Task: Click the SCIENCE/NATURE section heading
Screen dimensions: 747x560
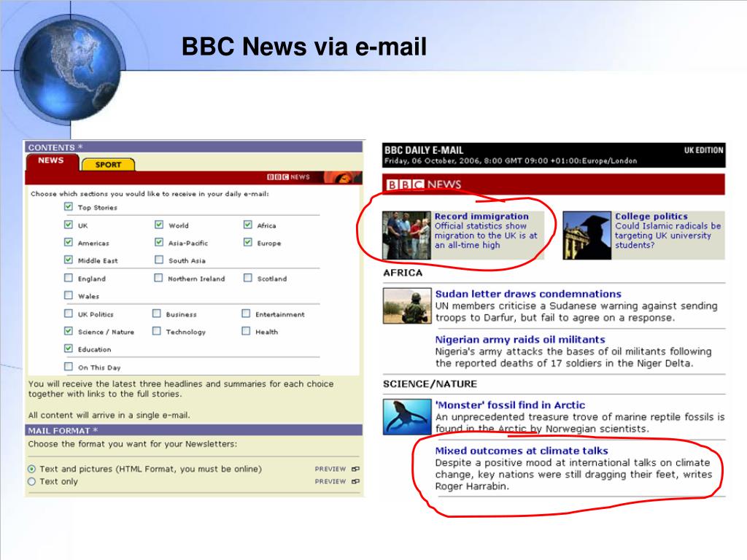Action: (430, 384)
